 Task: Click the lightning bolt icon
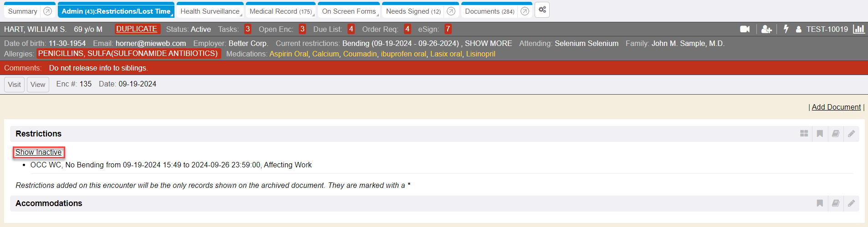point(786,29)
